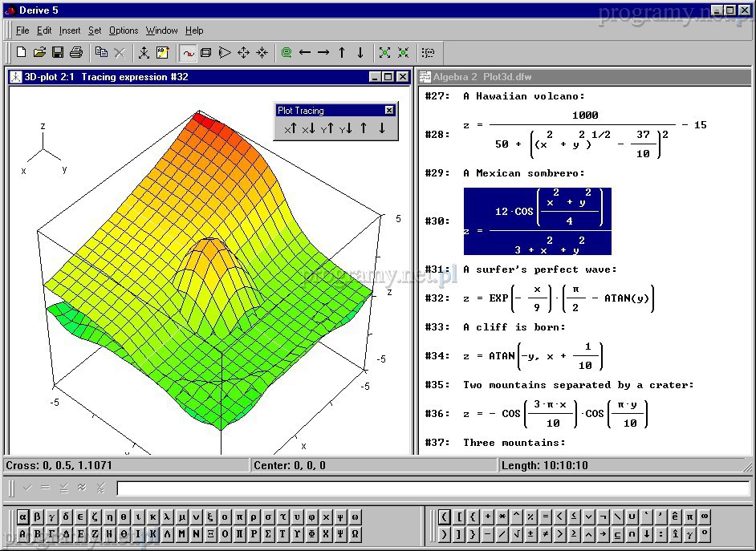
Task: Open the Insert menu
Action: [70, 30]
